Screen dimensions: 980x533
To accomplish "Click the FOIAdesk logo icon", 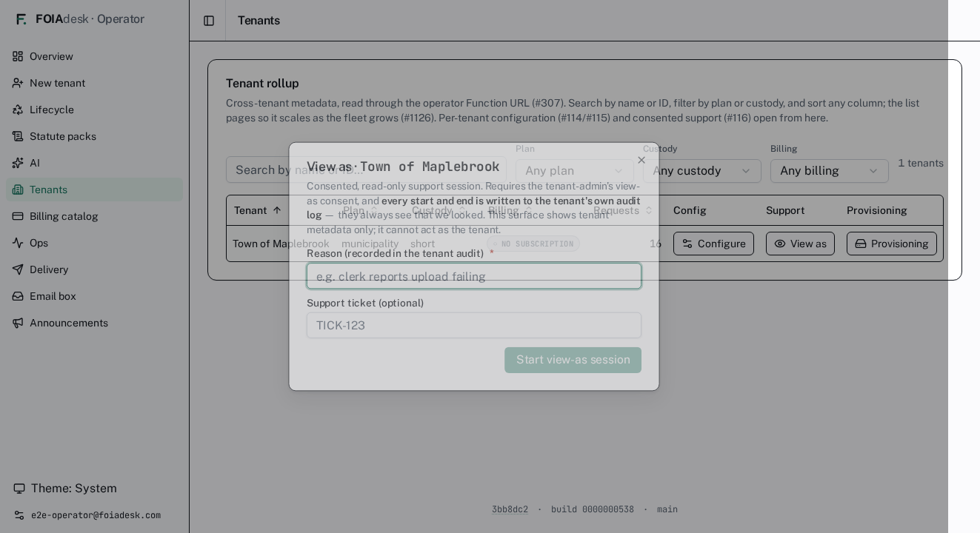I will tap(21, 19).
